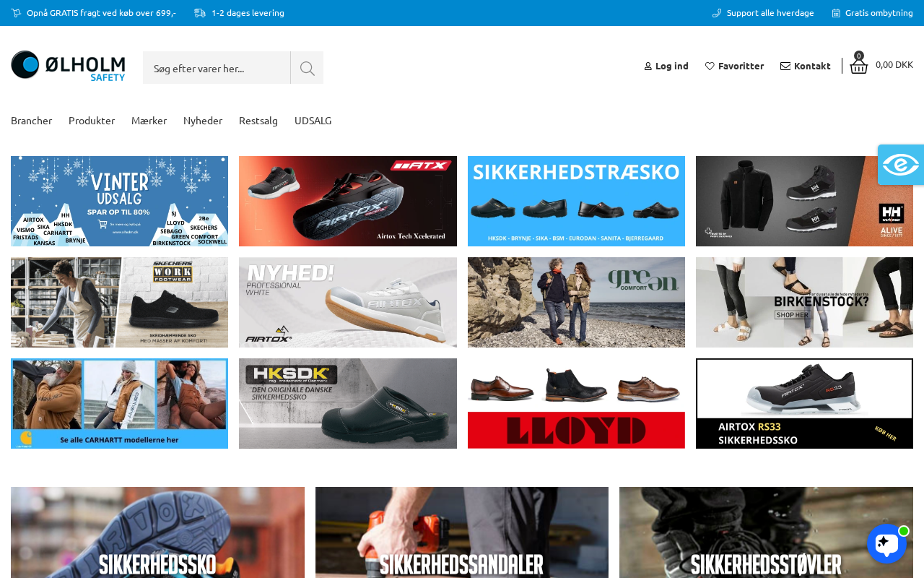Open the Birkenstock Shop Her banner
This screenshot has height=578, width=924.
point(804,303)
